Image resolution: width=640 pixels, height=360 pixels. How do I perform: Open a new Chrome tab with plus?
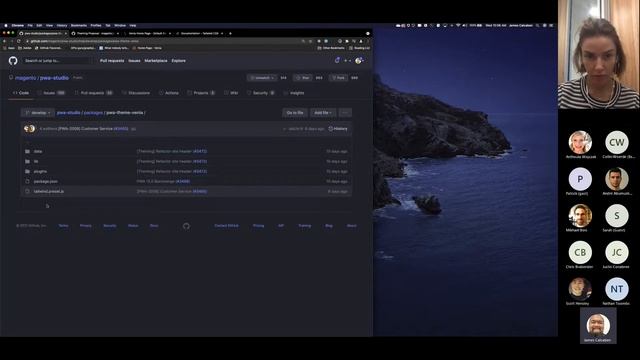(230, 33)
